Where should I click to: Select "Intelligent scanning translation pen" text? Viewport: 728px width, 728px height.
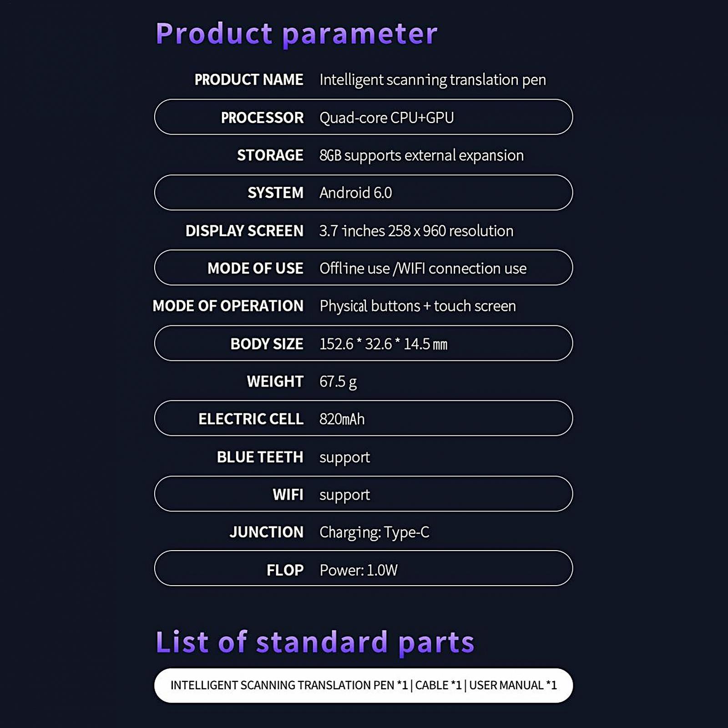tap(432, 80)
